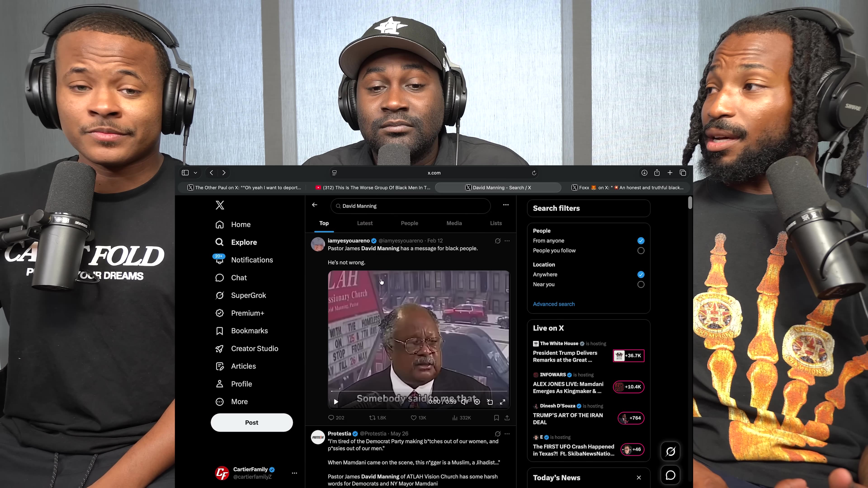Open the three-dot menu next to the search box
The image size is (868, 488).
click(505, 205)
